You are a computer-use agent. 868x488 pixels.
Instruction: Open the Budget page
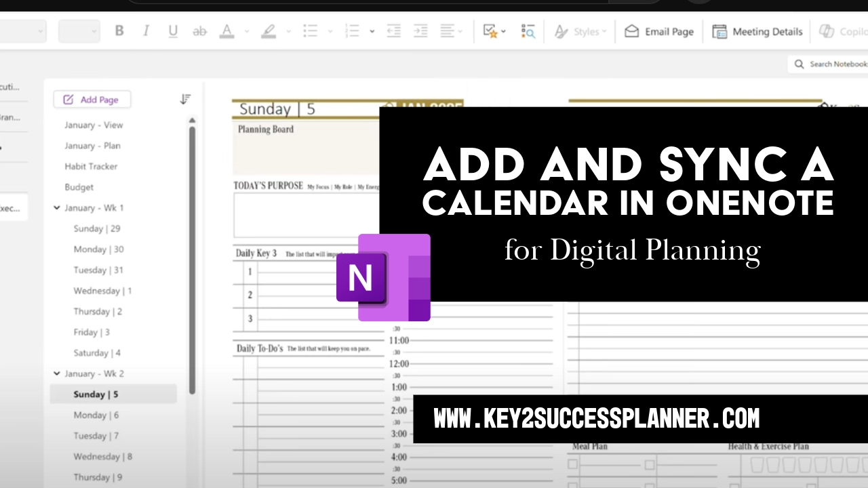(x=79, y=187)
